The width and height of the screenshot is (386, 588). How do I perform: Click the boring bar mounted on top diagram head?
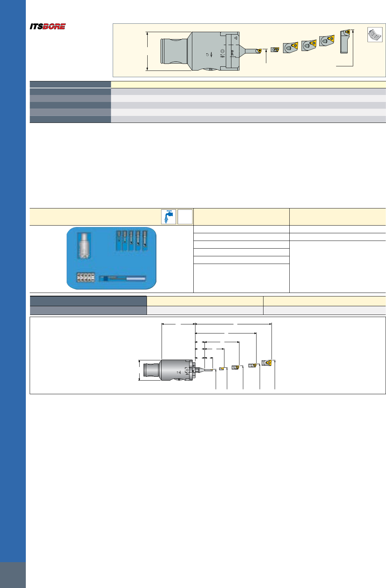click(x=251, y=51)
